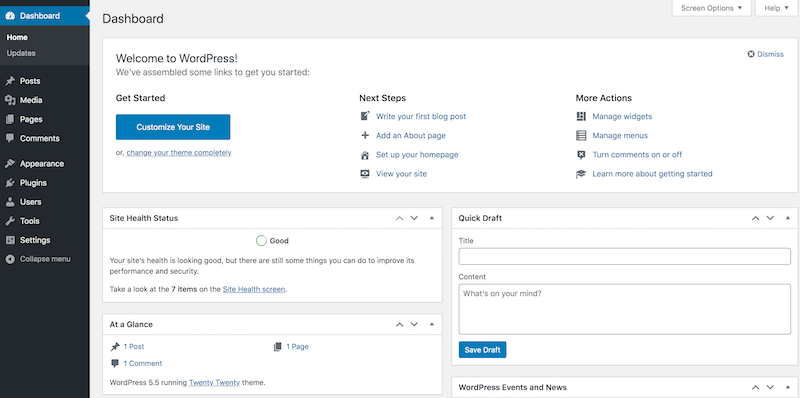Open the Plugins menu label
The width and height of the screenshot is (800, 398).
pyautogui.click(x=33, y=183)
